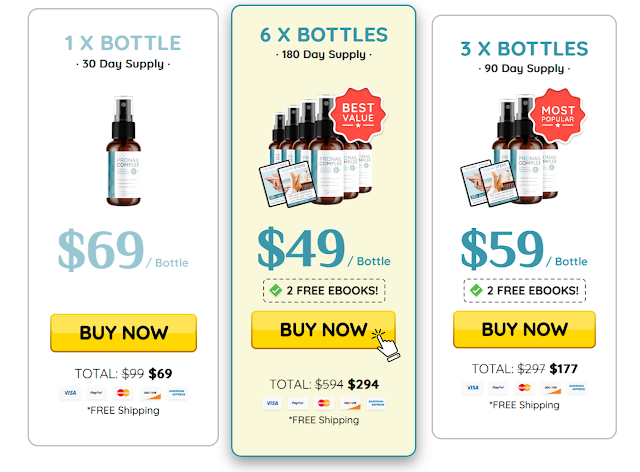Click the Discover icon under 1 bottle offer
The height and width of the screenshot is (472, 640).
150,393
